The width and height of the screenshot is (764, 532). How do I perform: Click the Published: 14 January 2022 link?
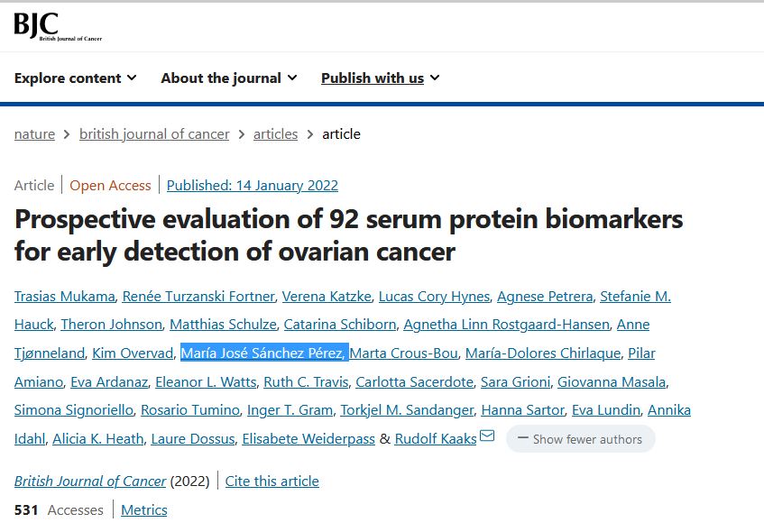tap(253, 186)
